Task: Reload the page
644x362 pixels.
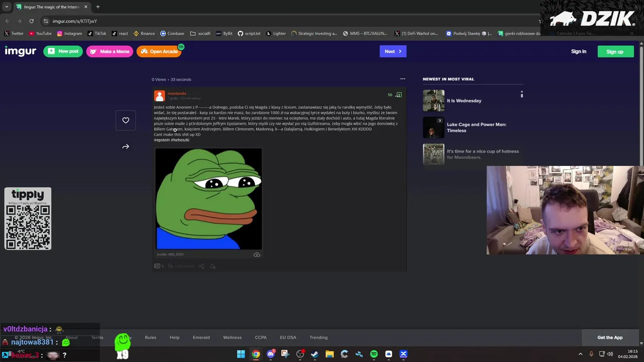Action: (x=31, y=21)
